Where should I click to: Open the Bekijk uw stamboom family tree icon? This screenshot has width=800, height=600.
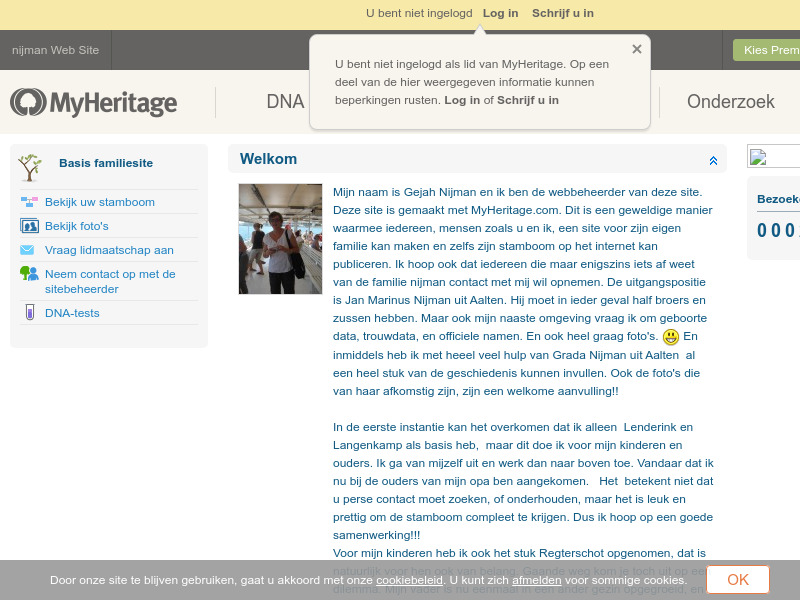pos(31,201)
